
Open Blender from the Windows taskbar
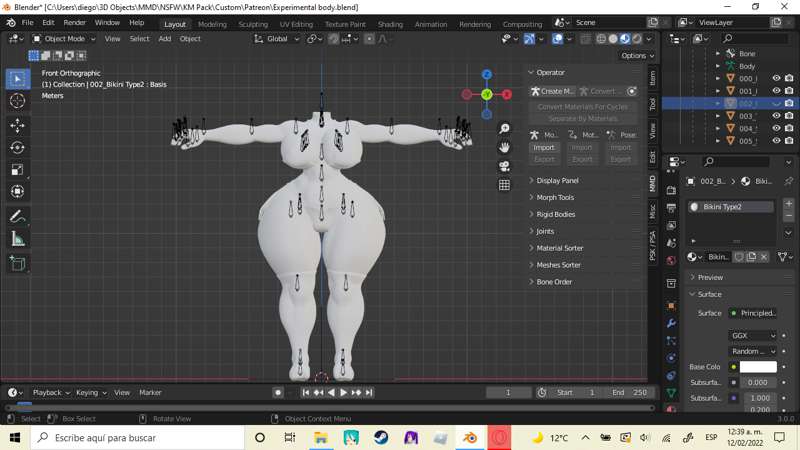(x=470, y=438)
